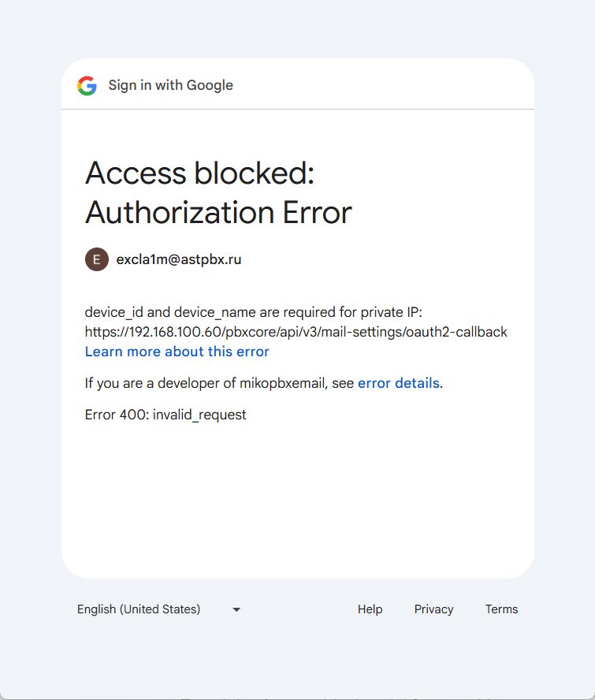
Task: Click the "Sign in with Google" header text
Action: (171, 86)
